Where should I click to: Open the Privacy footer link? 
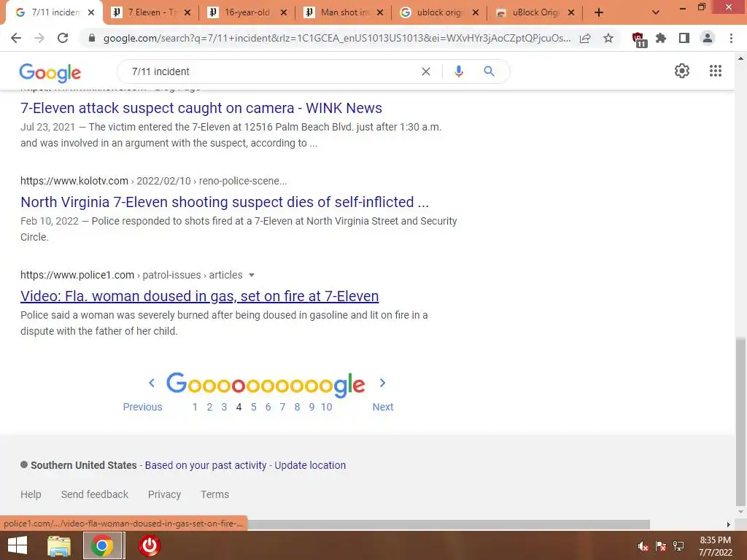164,494
